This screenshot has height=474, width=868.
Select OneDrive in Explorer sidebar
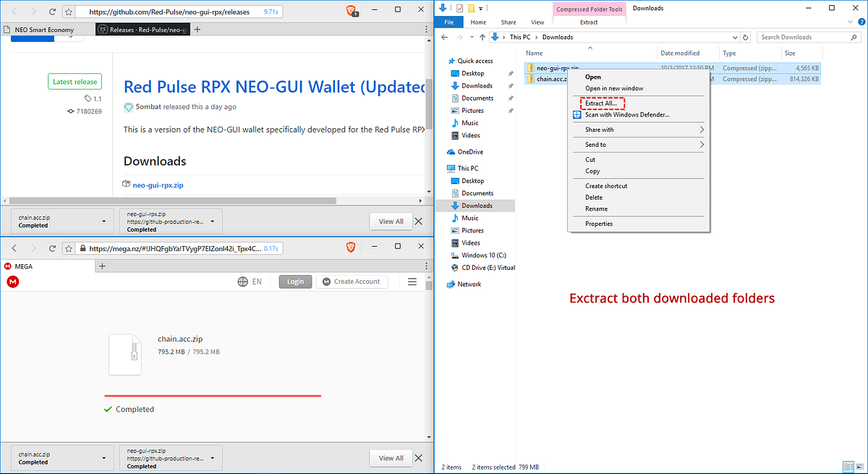469,152
